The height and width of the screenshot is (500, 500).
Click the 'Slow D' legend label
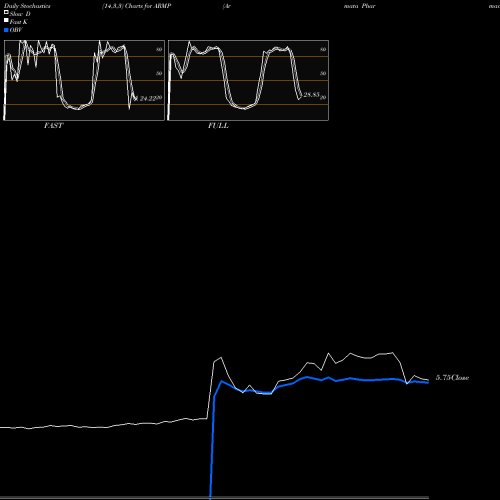20,14
